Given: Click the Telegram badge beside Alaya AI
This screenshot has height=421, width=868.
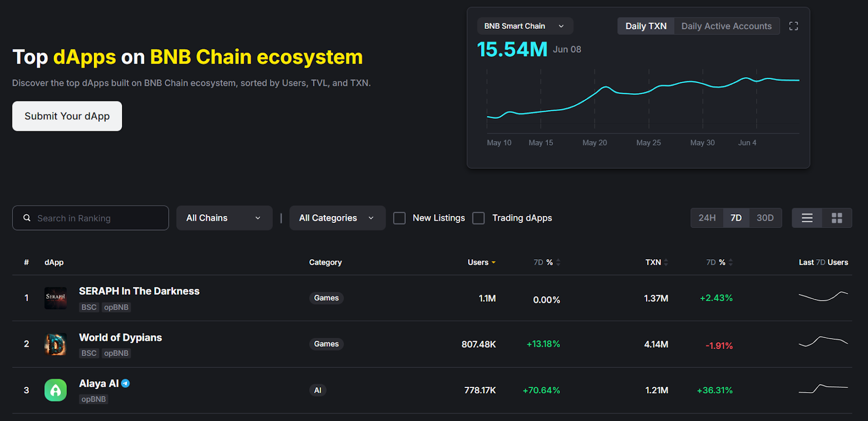Looking at the screenshot, I should click(125, 384).
